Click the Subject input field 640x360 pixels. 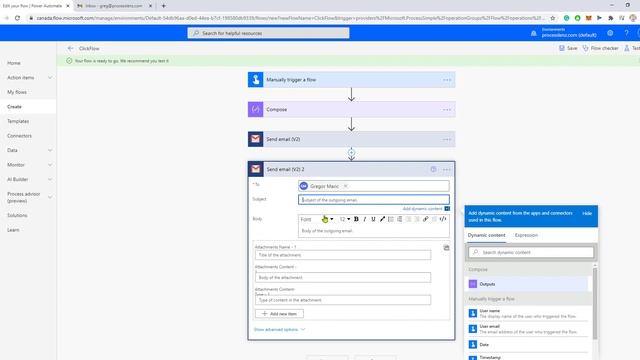click(x=373, y=200)
